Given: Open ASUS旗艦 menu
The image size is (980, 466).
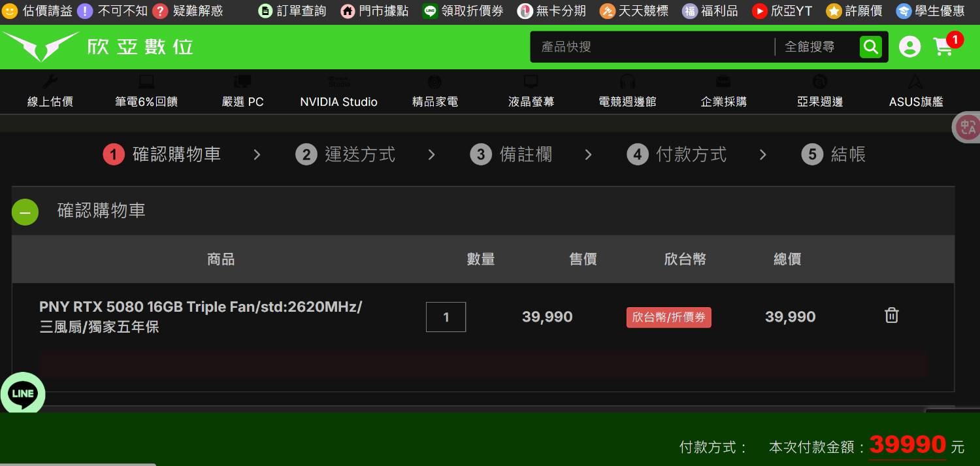Looking at the screenshot, I should [916, 92].
